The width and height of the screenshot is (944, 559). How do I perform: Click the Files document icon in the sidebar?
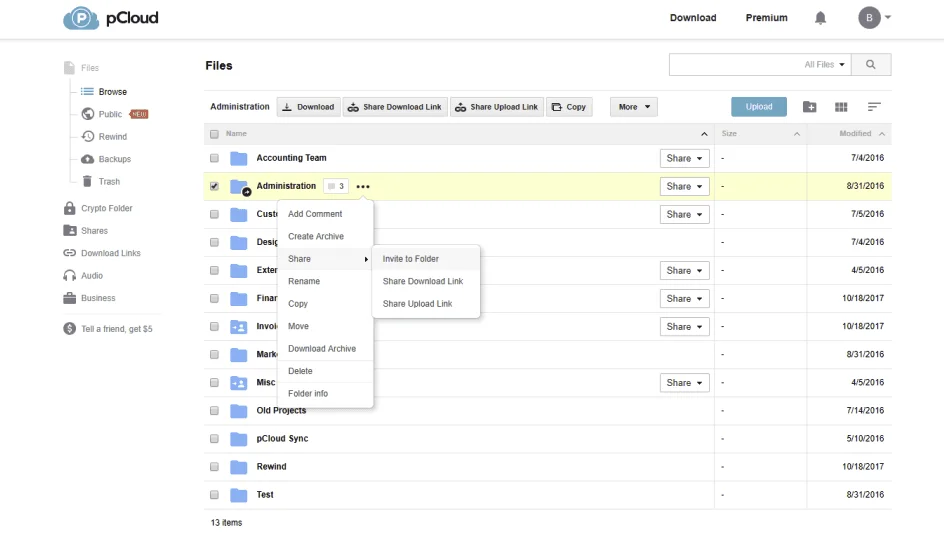coord(70,67)
